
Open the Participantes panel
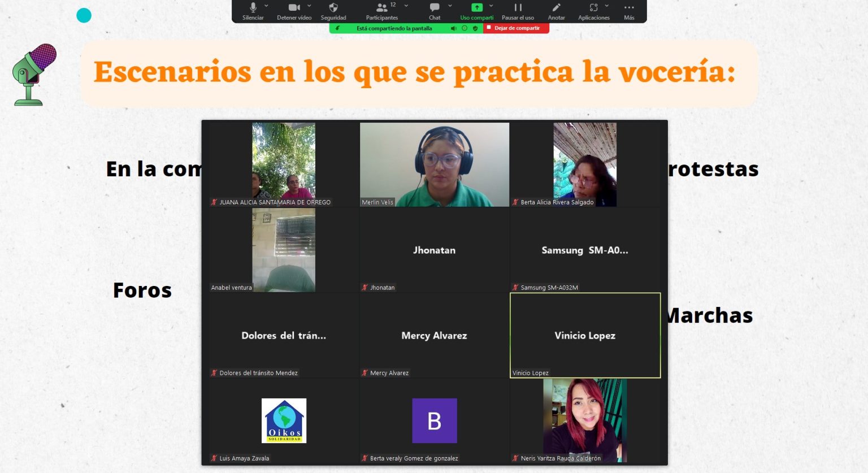click(x=382, y=11)
